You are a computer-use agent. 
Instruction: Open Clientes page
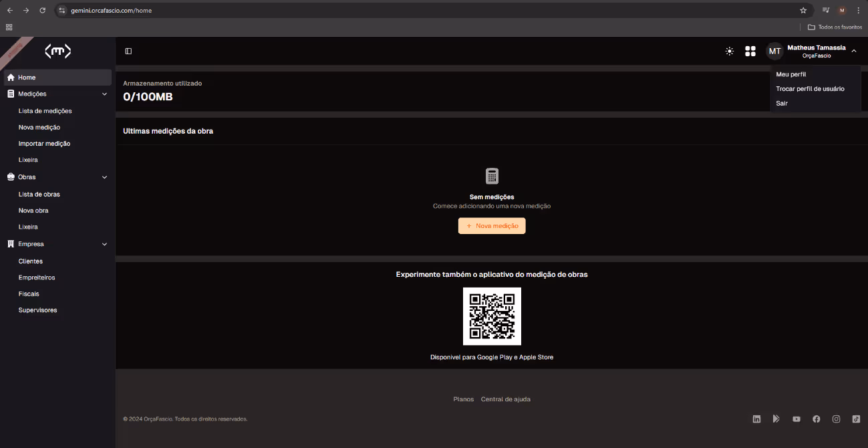[31, 261]
